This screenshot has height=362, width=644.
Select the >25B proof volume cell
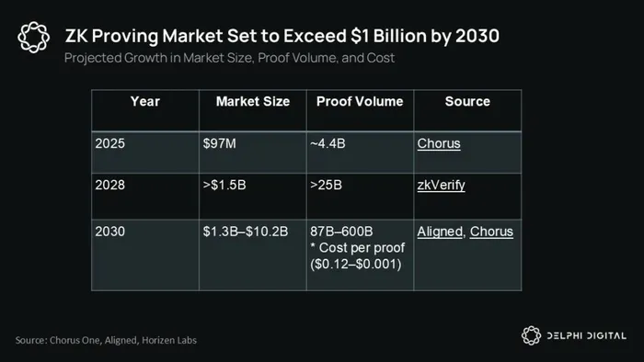[360, 196]
